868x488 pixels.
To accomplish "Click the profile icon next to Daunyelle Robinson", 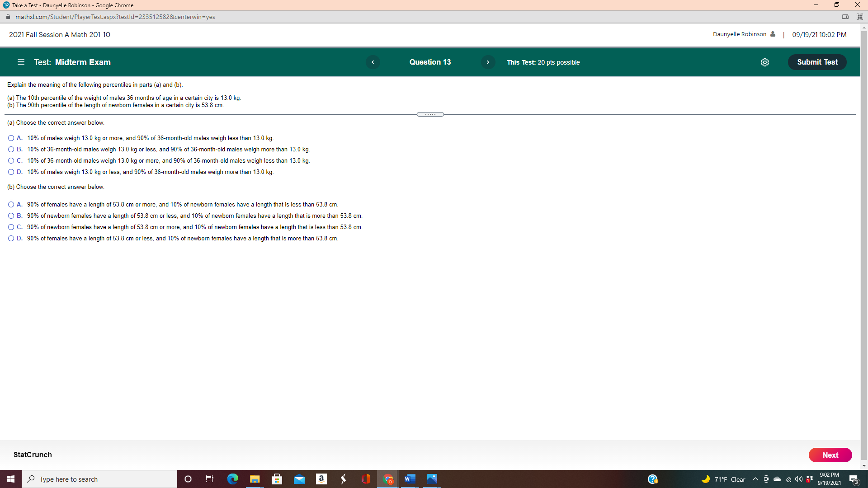I will click(x=773, y=34).
